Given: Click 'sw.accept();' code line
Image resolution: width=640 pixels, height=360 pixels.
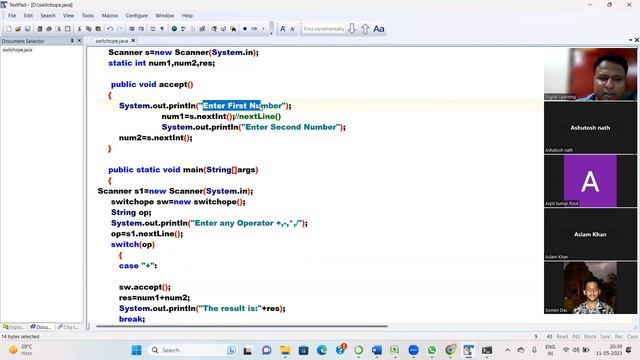Looking at the screenshot, I should 145,287.
